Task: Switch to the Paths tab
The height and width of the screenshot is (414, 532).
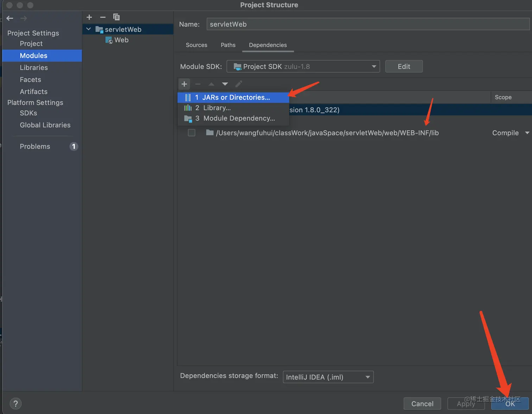Action: tap(228, 45)
